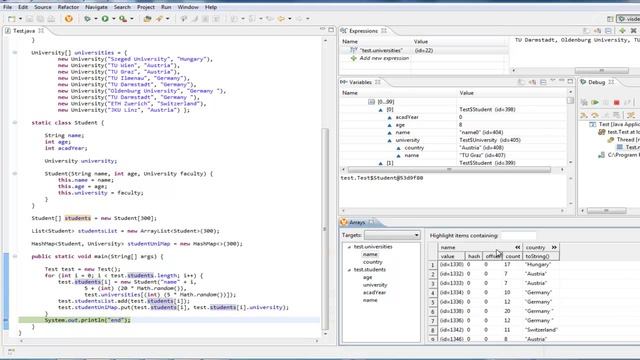Collapse the university field node in Variables
Viewport: 640px width, 360px height.
click(389, 140)
